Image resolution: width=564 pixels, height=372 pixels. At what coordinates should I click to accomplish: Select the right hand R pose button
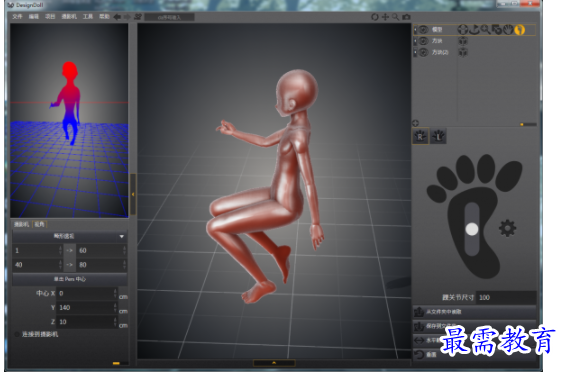[420, 136]
